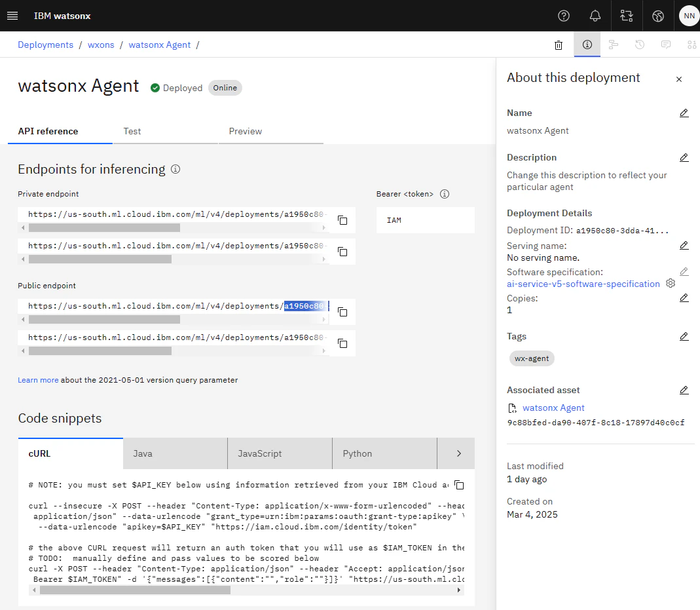
Task: Edit the Copies value
Action: [684, 298]
